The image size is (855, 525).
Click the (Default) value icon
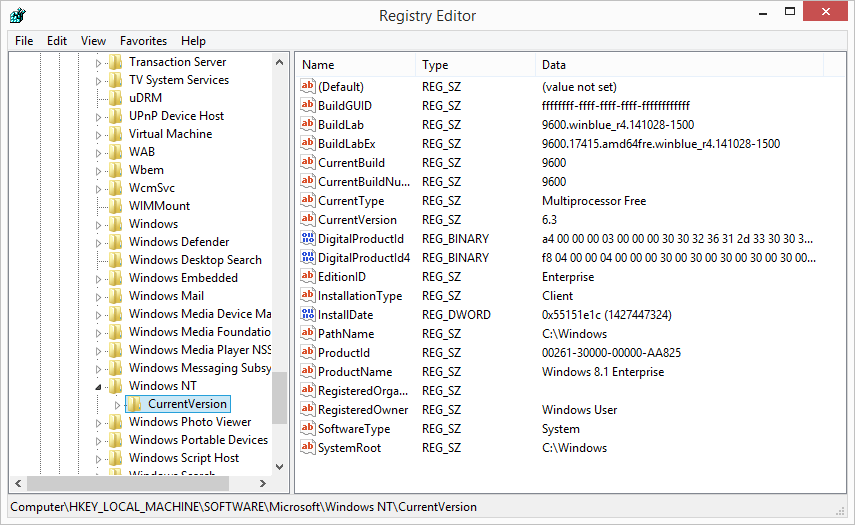point(308,86)
